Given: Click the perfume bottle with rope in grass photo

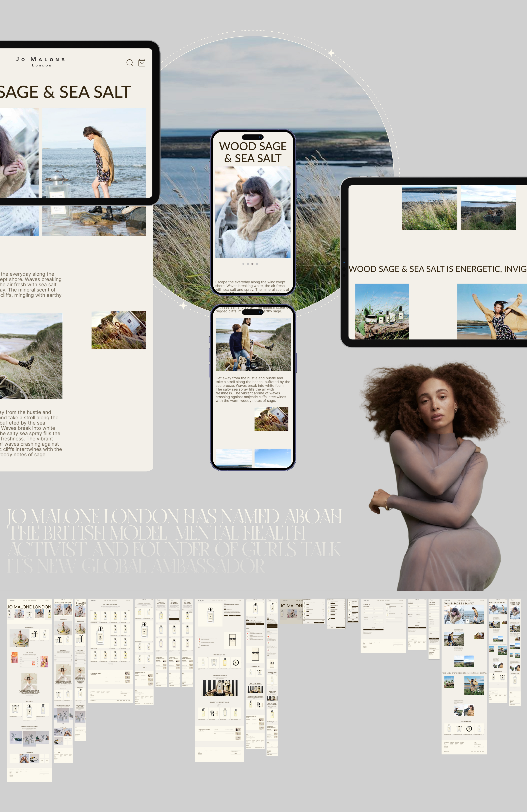Looking at the screenshot, I should pyautogui.click(x=119, y=330).
